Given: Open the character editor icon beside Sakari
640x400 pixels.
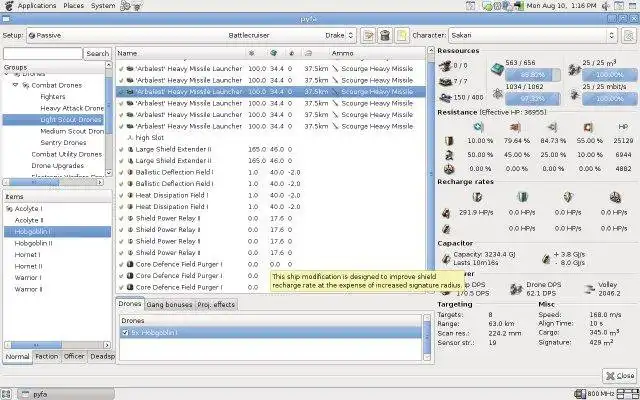Looking at the screenshot, I should click(629, 36).
